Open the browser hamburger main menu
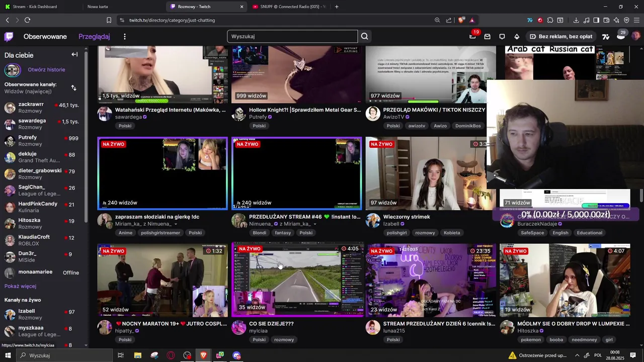 (637, 20)
